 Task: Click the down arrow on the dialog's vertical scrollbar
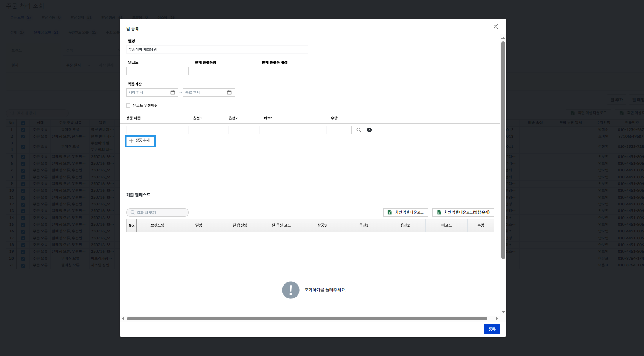tap(503, 312)
